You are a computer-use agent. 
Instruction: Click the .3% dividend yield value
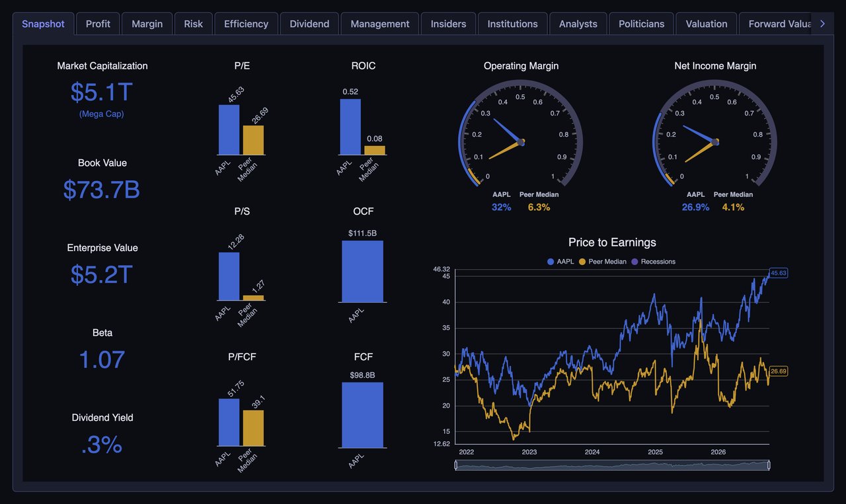pos(102,445)
